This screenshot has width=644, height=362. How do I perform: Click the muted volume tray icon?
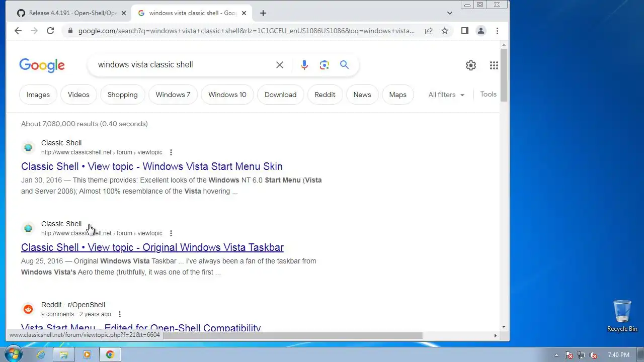(593, 355)
